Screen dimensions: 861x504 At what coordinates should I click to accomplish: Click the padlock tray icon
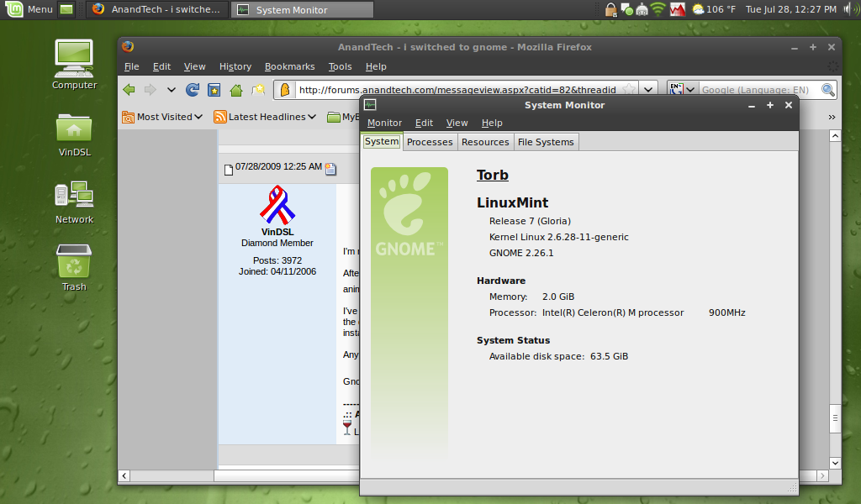point(610,9)
